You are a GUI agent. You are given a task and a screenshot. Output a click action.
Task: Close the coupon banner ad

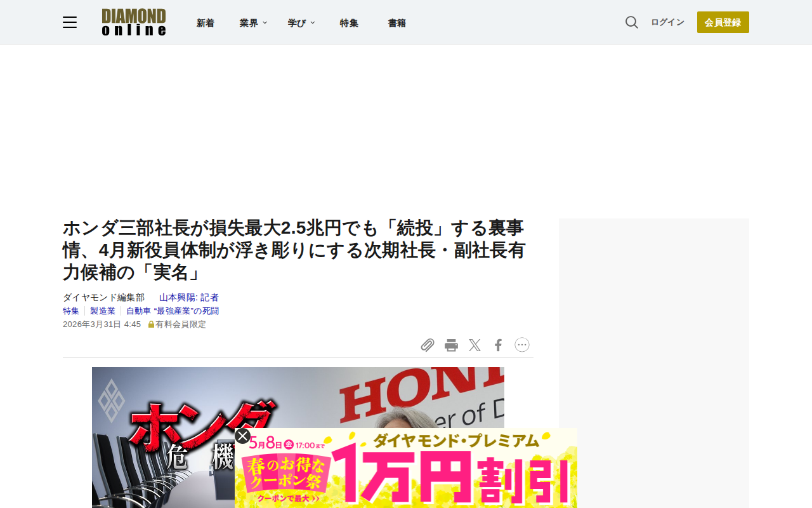coord(242,436)
